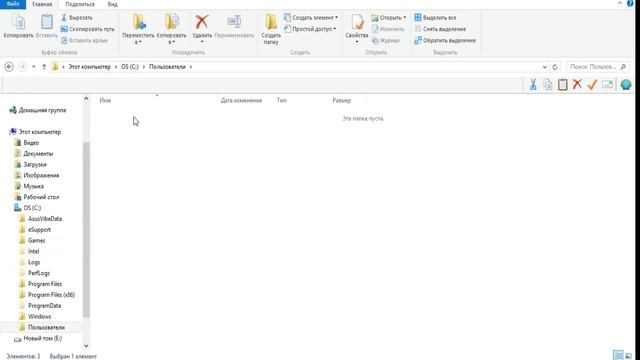Open the Поделиться ribbon tab
Screen dimensions: 640x360
[80, 4]
